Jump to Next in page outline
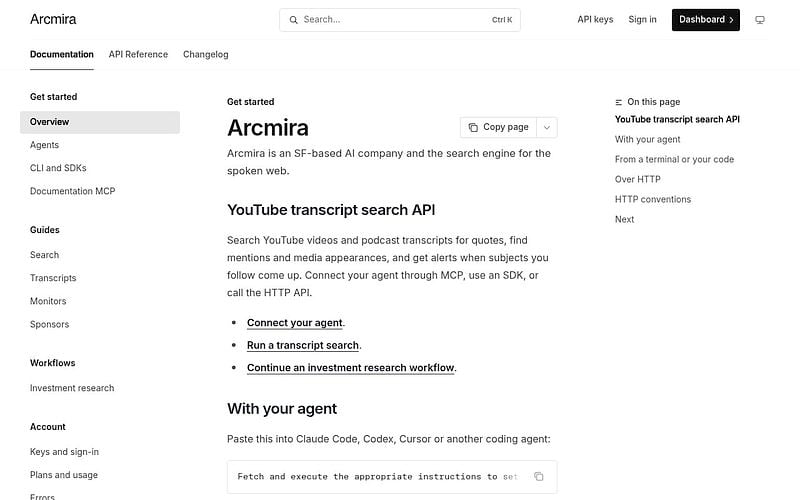 click(x=624, y=219)
